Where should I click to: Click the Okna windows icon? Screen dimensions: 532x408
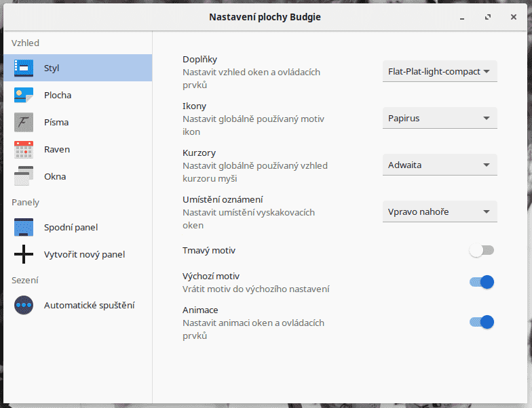pos(24,176)
